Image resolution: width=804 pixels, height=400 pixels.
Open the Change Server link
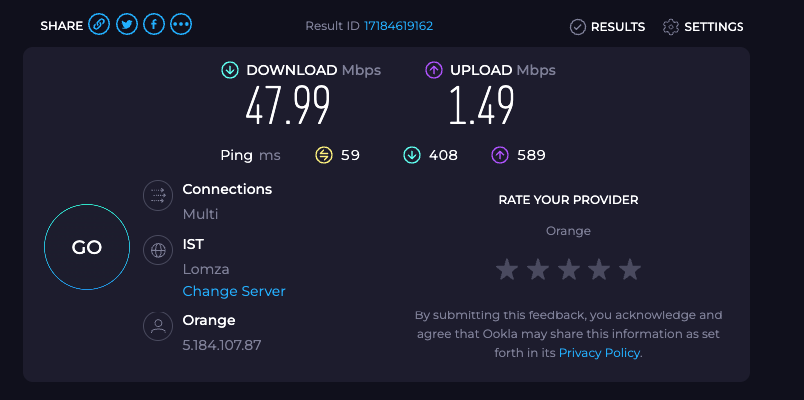[x=234, y=291]
